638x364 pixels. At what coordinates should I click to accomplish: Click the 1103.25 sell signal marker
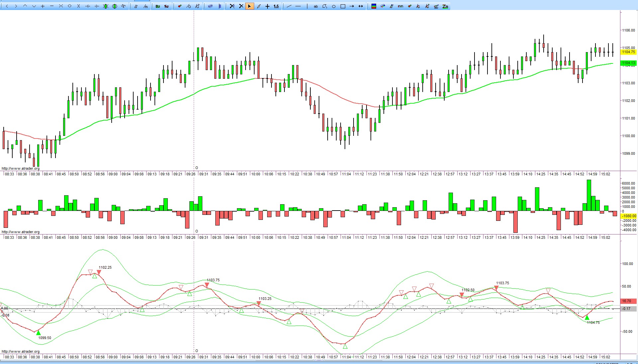pyautogui.click(x=259, y=303)
